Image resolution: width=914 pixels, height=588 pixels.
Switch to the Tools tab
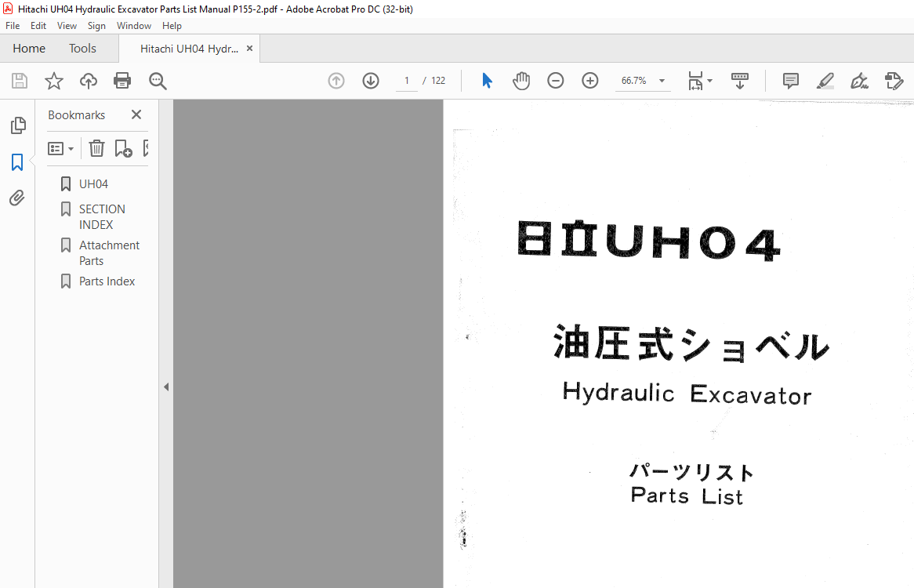point(82,49)
